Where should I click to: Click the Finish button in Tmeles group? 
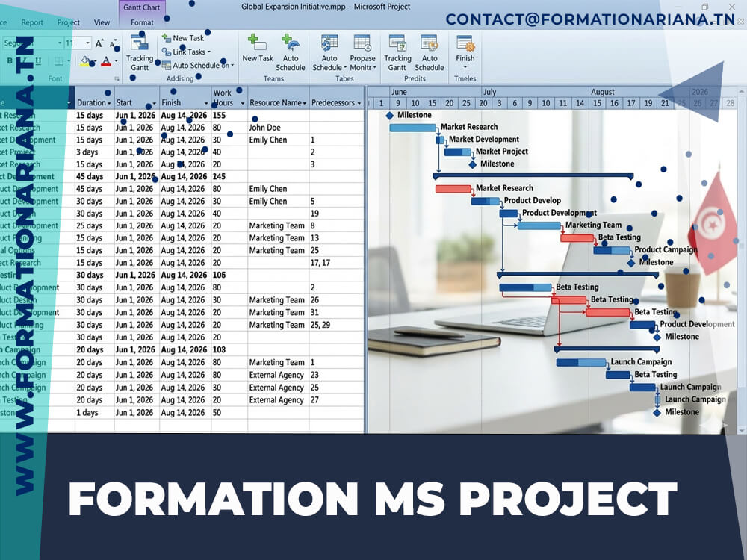pos(465,52)
